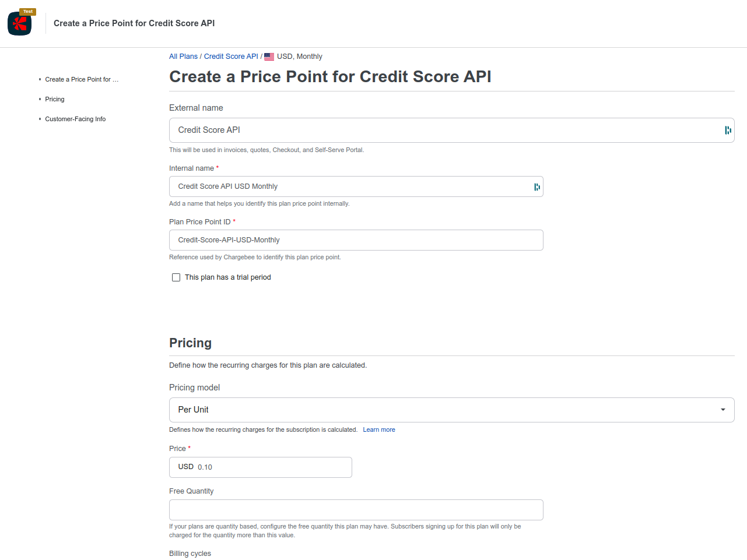Click the US flag icon in breadcrumb
The height and width of the screenshot is (560, 747).
269,57
